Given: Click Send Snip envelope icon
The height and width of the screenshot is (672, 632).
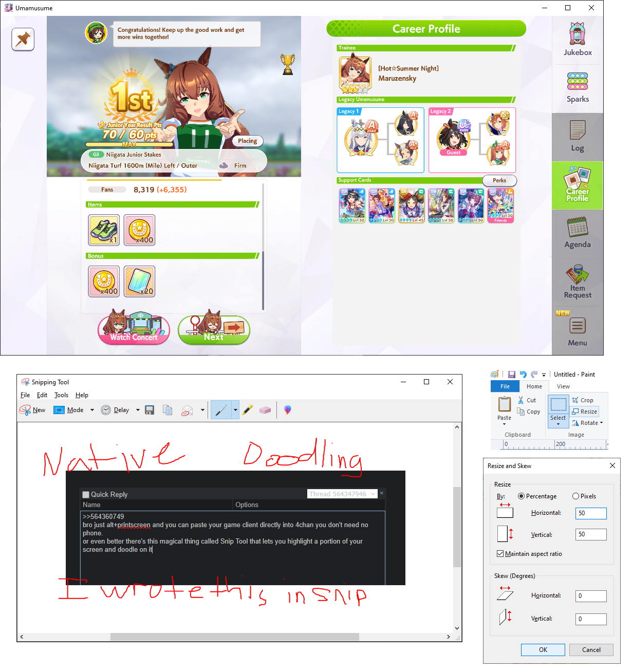Looking at the screenshot, I should 187,410.
